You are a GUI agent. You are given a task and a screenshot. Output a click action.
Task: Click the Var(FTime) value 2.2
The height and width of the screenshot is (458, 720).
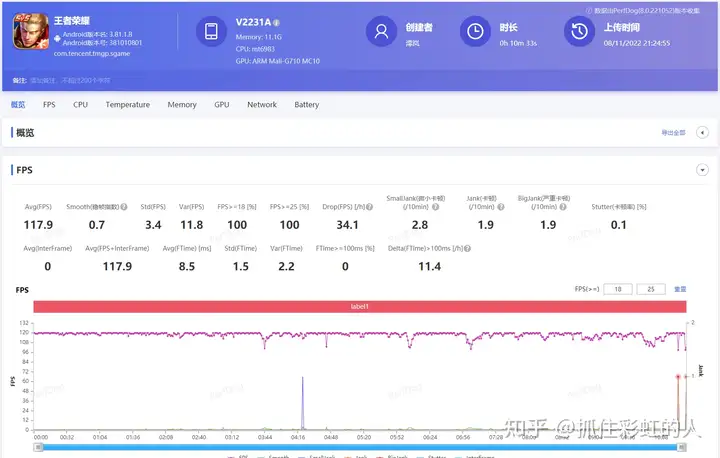click(286, 266)
